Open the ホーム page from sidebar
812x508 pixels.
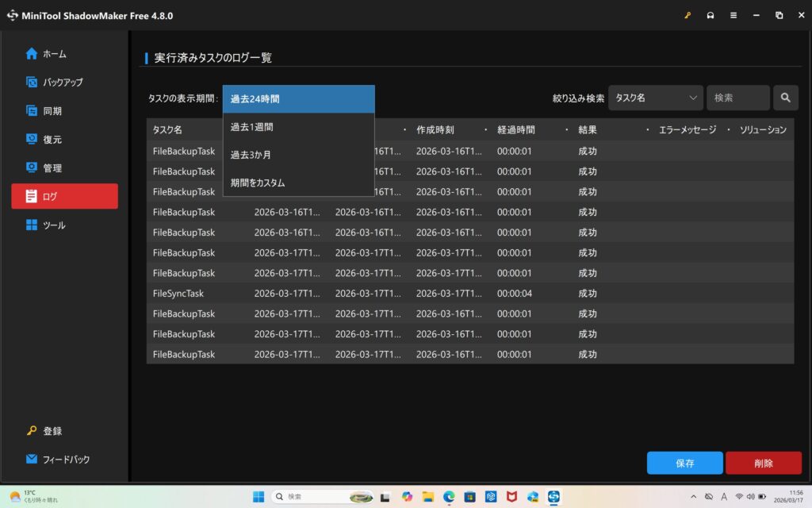(54, 54)
